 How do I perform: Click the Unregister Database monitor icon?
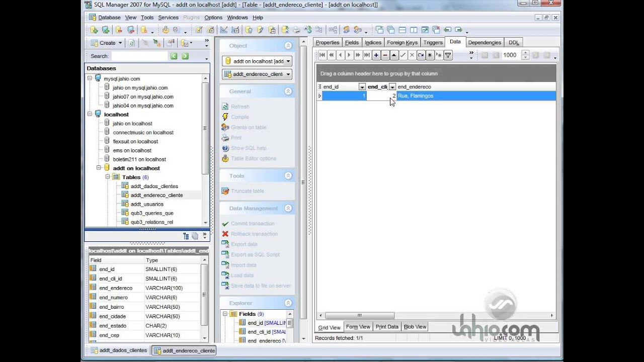click(131, 30)
